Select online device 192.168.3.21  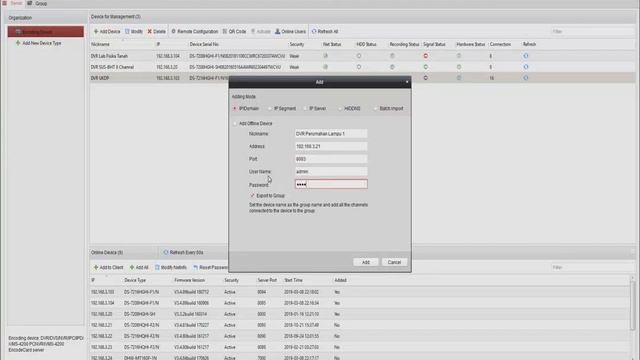point(359,325)
